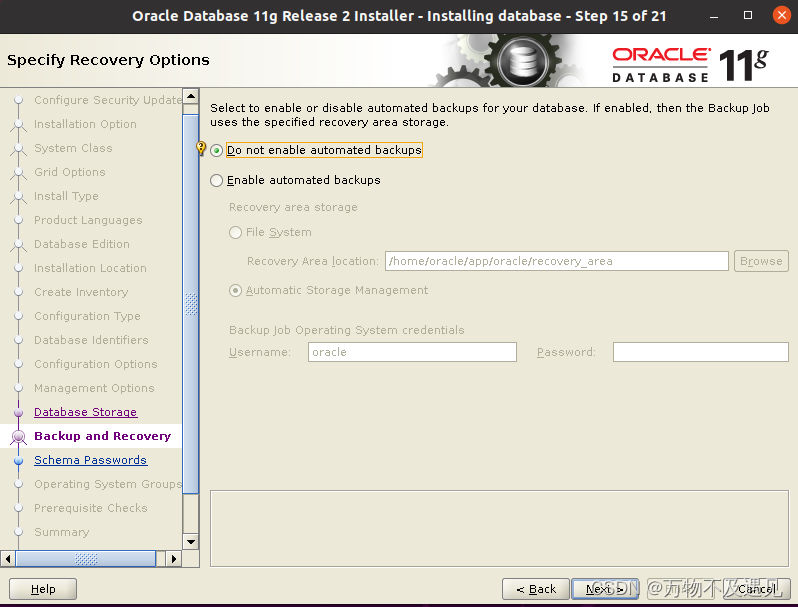
Task: Click the Browse button for recovery area
Action: pos(761,261)
